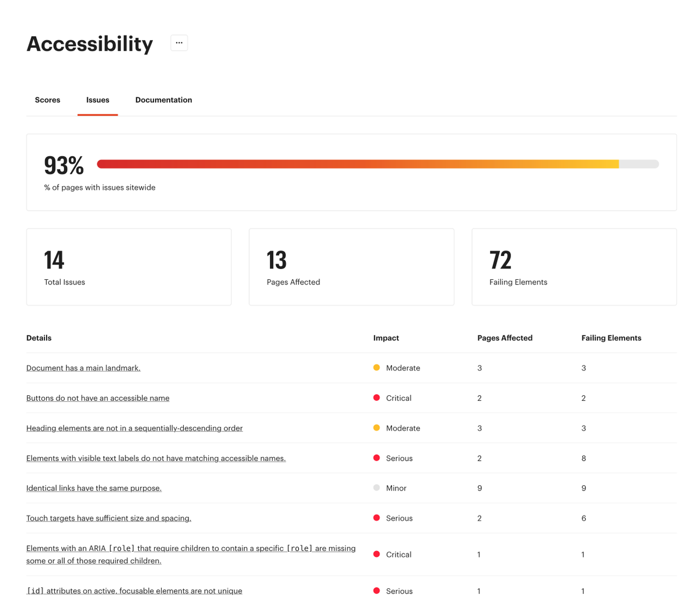Open the ellipsis menu beside Accessibility
The height and width of the screenshot is (596, 700).
[179, 43]
